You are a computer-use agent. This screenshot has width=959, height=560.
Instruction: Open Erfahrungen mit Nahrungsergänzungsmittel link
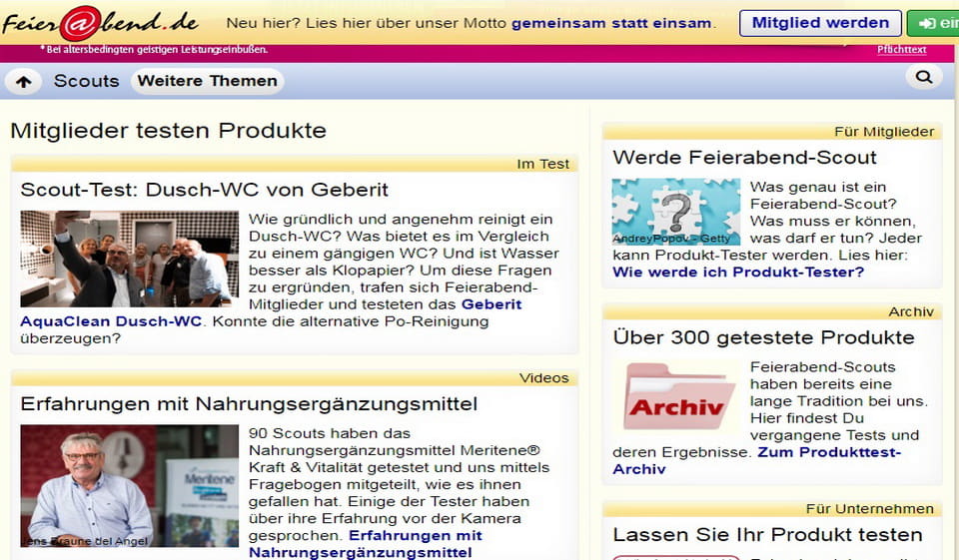[366, 543]
